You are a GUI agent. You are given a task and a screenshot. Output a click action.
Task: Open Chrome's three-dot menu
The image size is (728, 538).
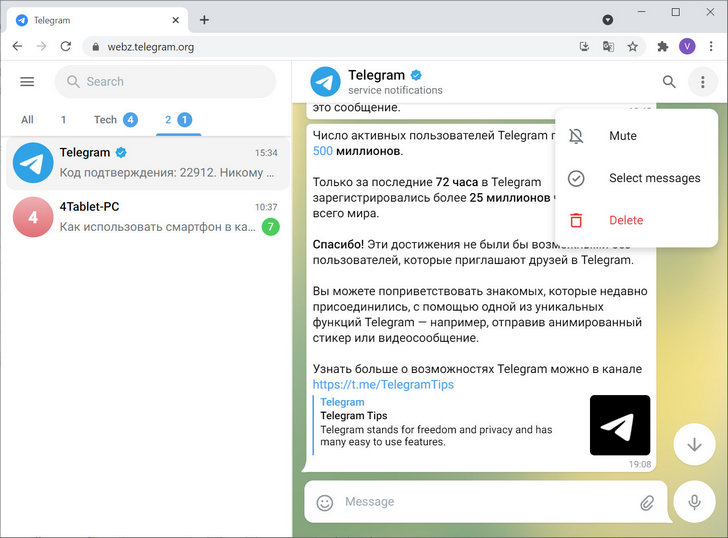point(711,46)
